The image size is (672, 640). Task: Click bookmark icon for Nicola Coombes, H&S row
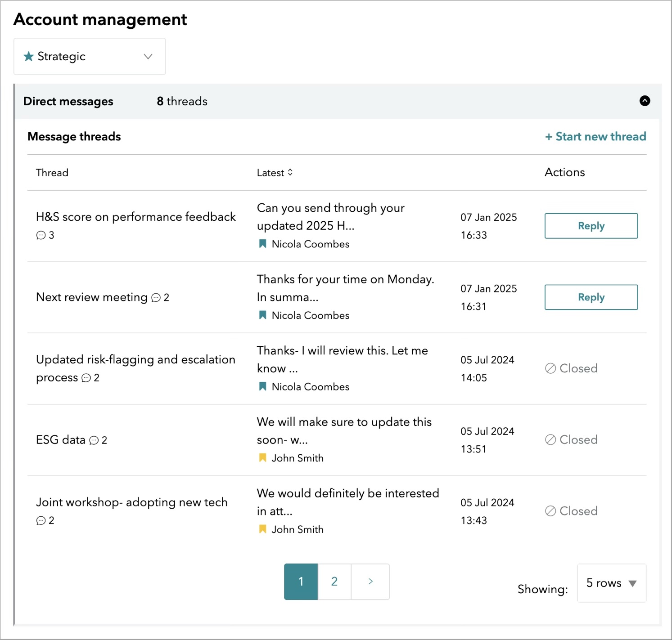pos(263,244)
